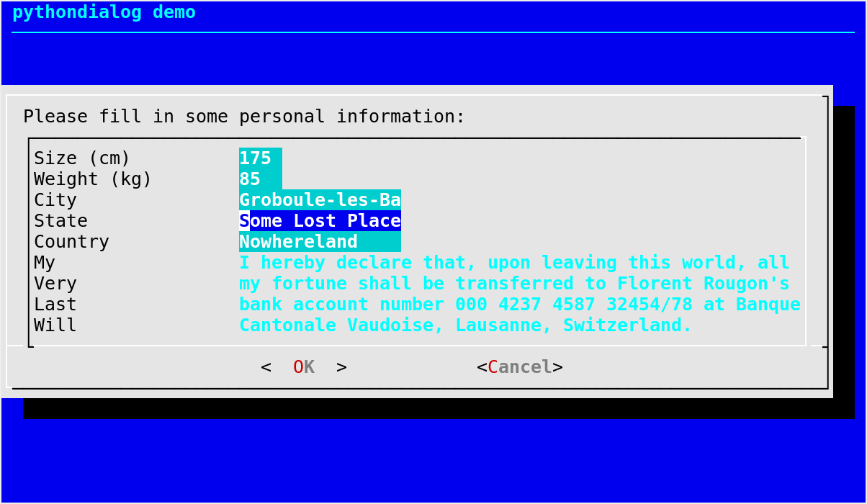Click the 'Will' label
The image size is (867, 504).
pyautogui.click(x=55, y=325)
